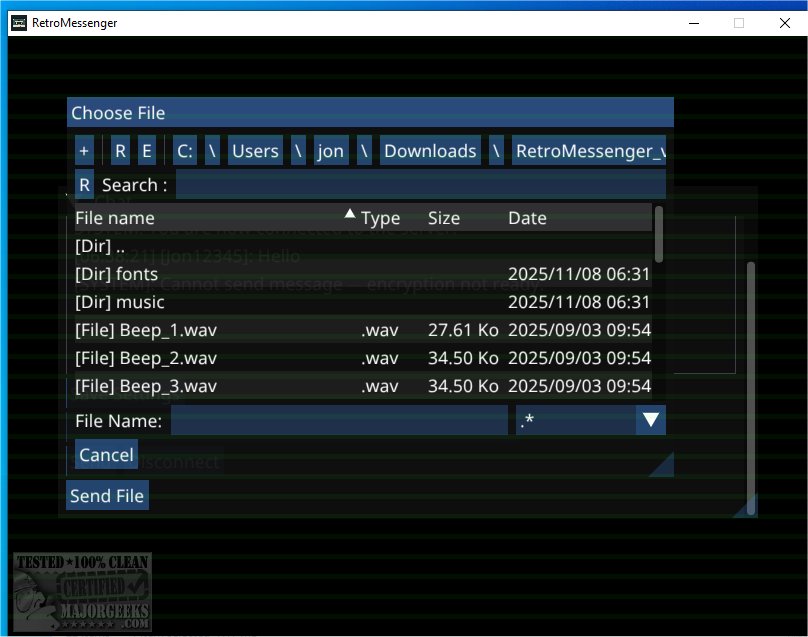
Task: Click backslash separator after jon
Action: (x=364, y=151)
